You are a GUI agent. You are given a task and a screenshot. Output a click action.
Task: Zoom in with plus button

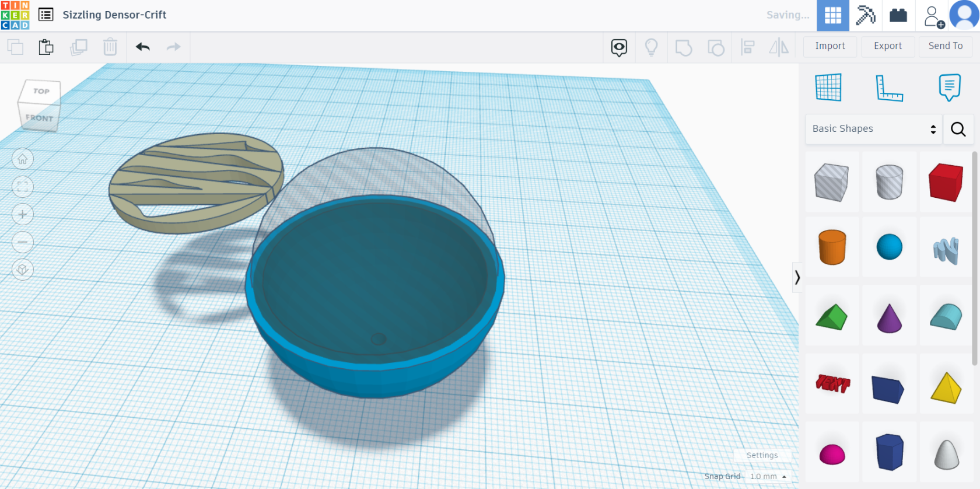pos(23,214)
